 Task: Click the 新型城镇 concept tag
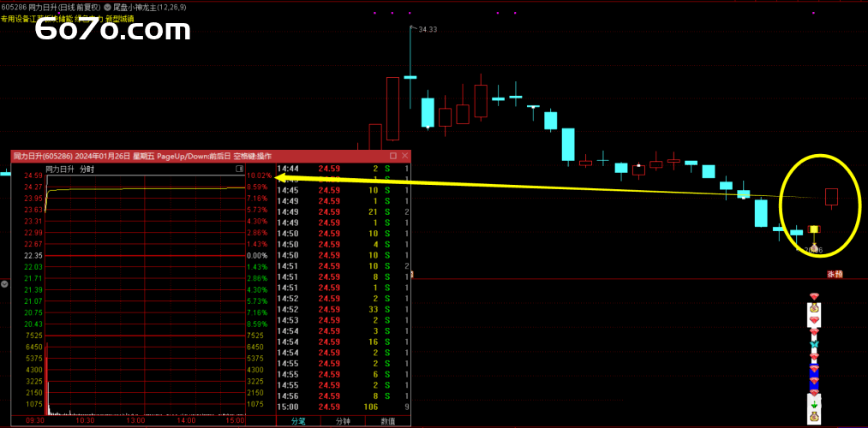point(120,18)
